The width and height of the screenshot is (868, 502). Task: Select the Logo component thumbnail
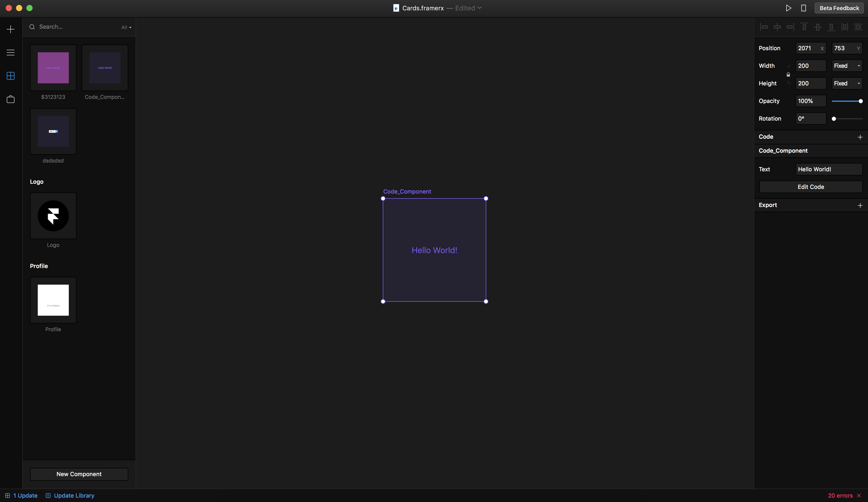53,216
